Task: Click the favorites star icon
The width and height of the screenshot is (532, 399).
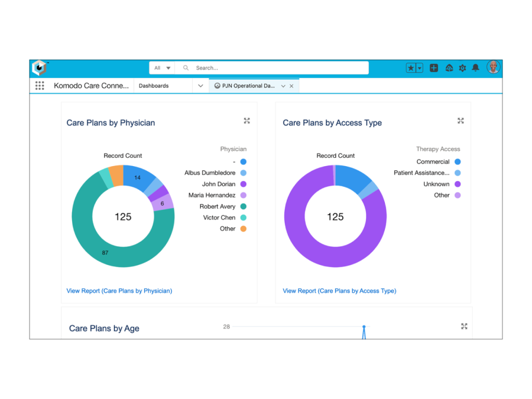Action: tap(411, 68)
